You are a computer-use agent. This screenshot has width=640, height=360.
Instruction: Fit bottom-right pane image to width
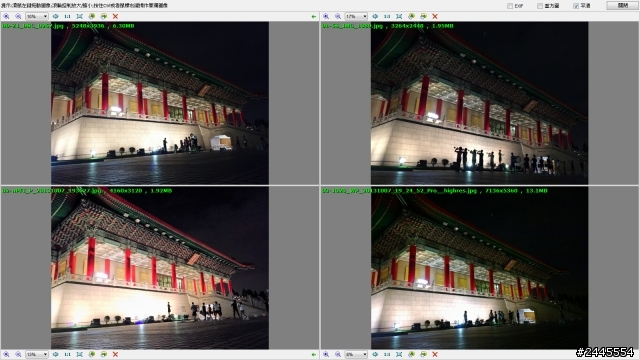pos(375,354)
